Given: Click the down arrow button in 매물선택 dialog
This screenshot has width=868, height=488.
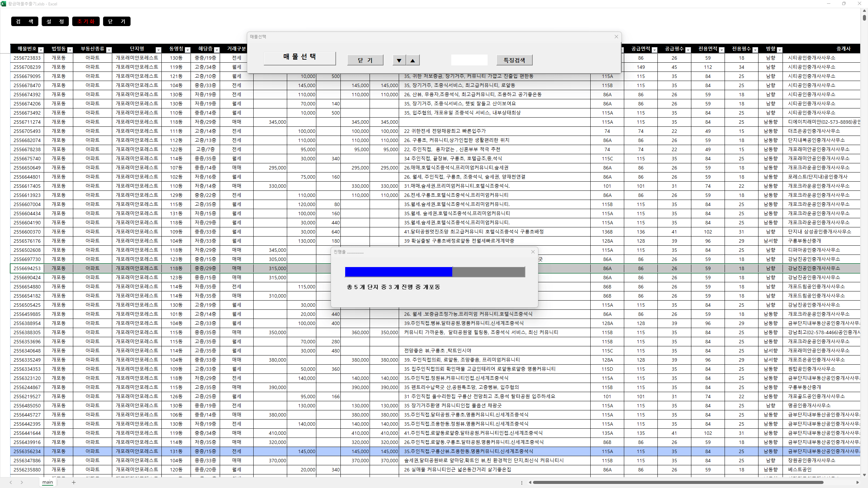Looking at the screenshot, I should pos(399,60).
